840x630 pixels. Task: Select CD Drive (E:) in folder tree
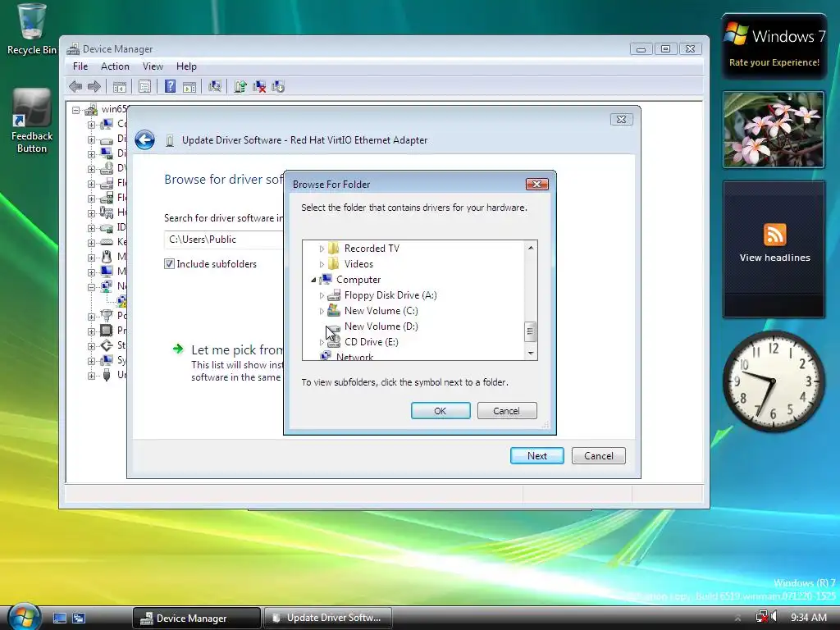(372, 342)
